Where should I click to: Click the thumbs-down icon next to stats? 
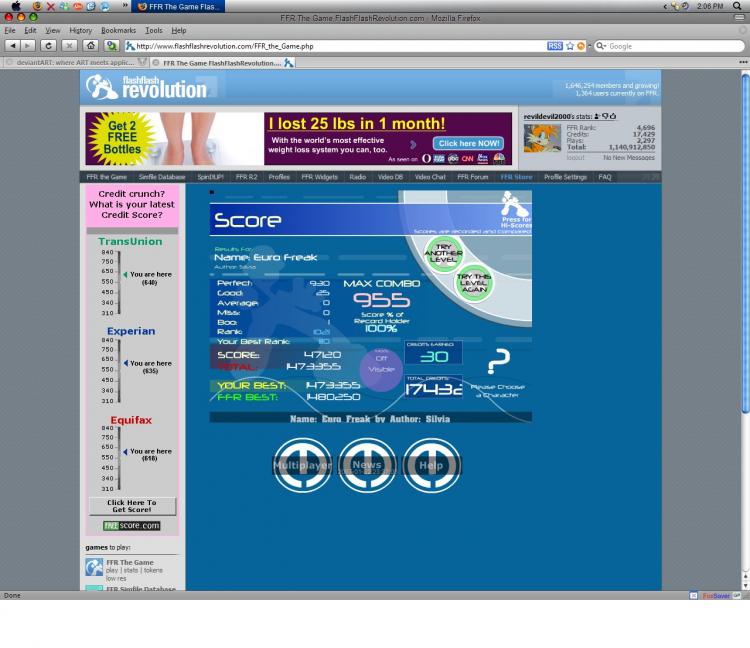point(605,116)
